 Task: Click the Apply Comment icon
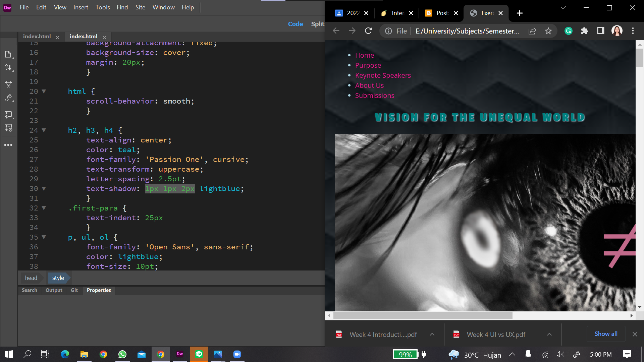point(8,115)
